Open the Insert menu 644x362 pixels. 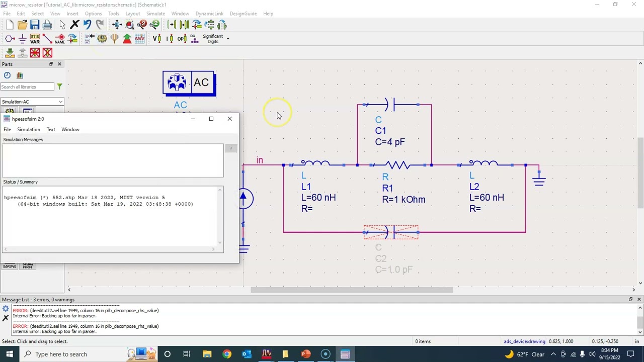tap(72, 14)
